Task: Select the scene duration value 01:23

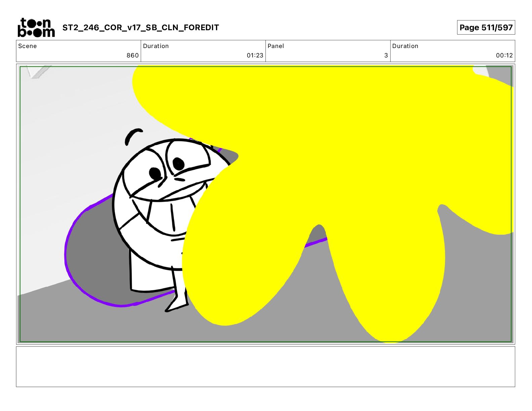Action: coord(255,55)
